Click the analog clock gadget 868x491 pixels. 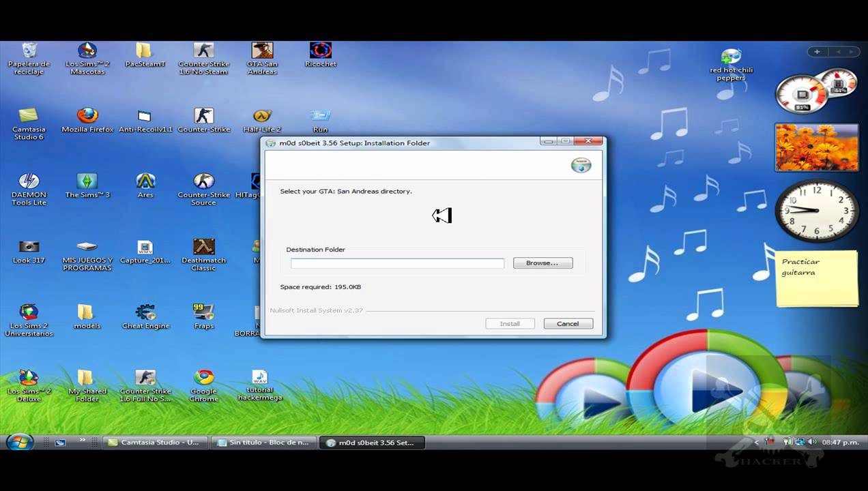click(816, 210)
